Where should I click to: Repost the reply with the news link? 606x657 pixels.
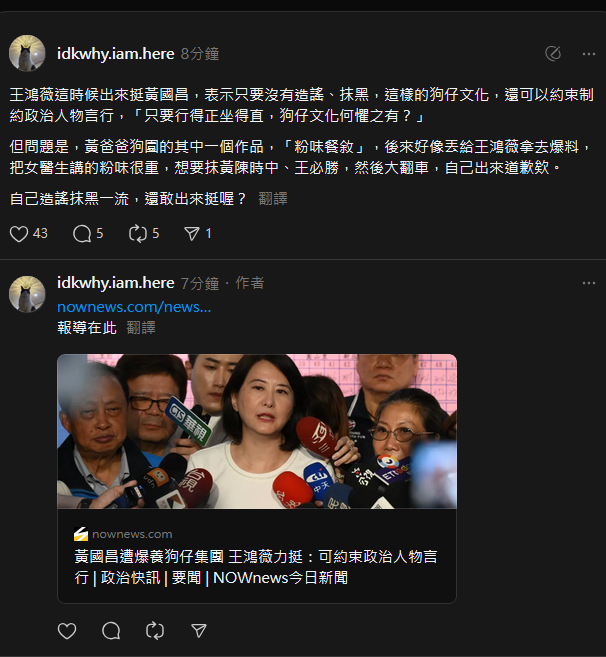pyautogui.click(x=155, y=631)
